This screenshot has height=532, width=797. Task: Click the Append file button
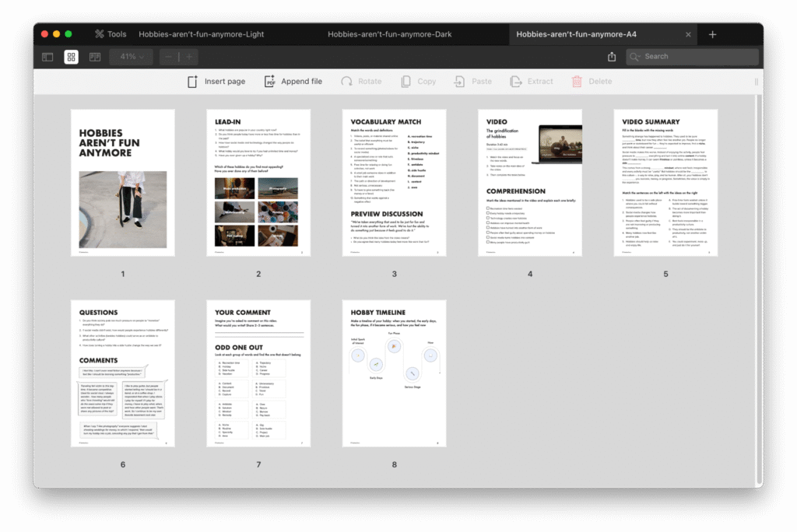(x=293, y=82)
